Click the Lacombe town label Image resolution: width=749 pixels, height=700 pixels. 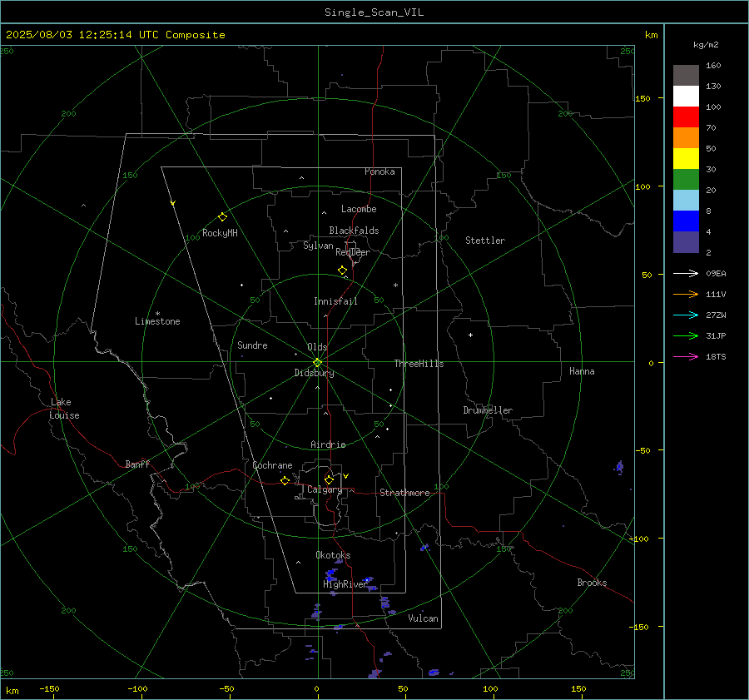[x=359, y=209]
